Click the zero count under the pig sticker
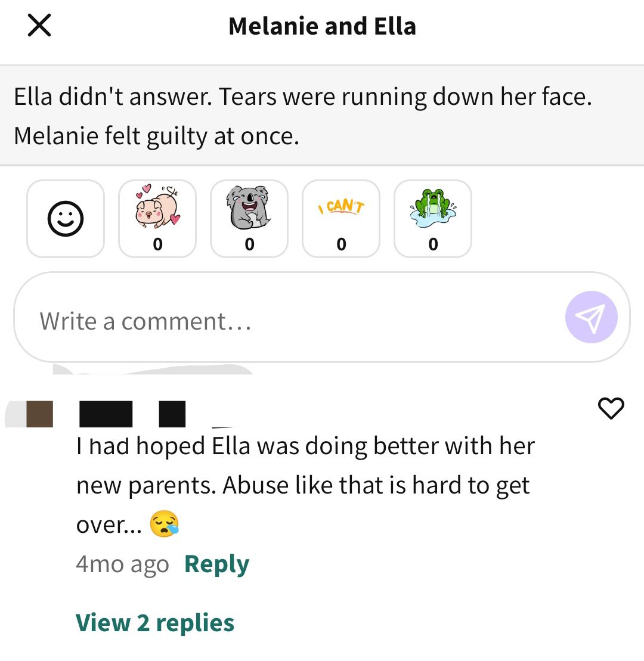The width and height of the screenshot is (644, 661). tap(157, 244)
